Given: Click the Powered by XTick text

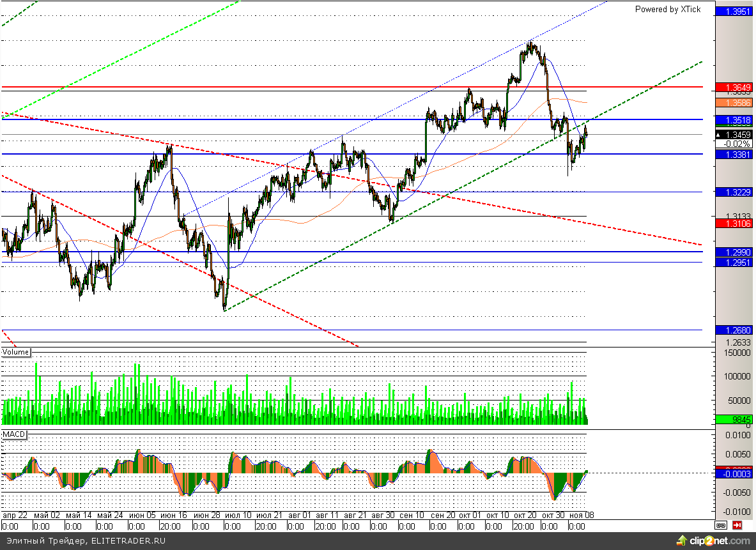Looking at the screenshot, I should pyautogui.click(x=667, y=9).
